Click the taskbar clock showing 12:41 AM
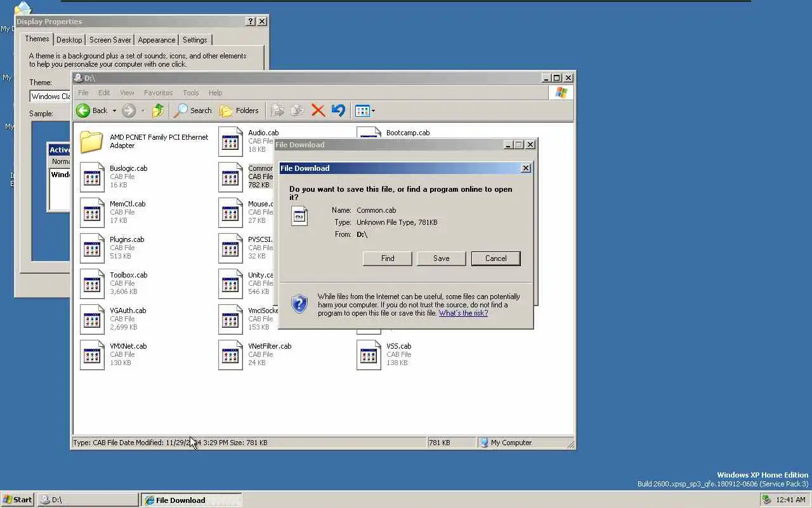Screen dimensions: 812x508 (790, 500)
